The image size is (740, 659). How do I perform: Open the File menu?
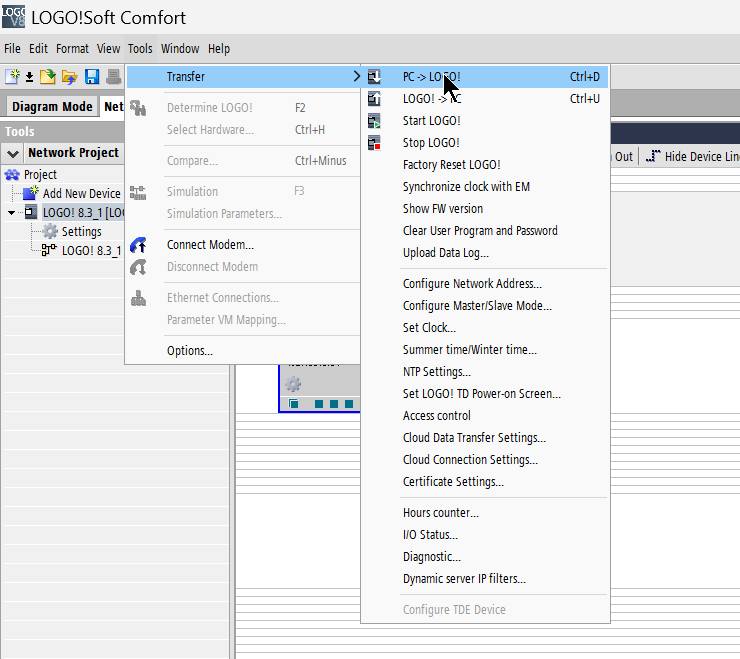12,49
